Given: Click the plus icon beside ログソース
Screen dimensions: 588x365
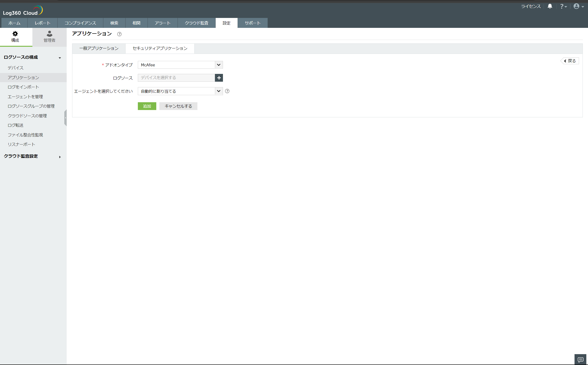Looking at the screenshot, I should point(219,78).
